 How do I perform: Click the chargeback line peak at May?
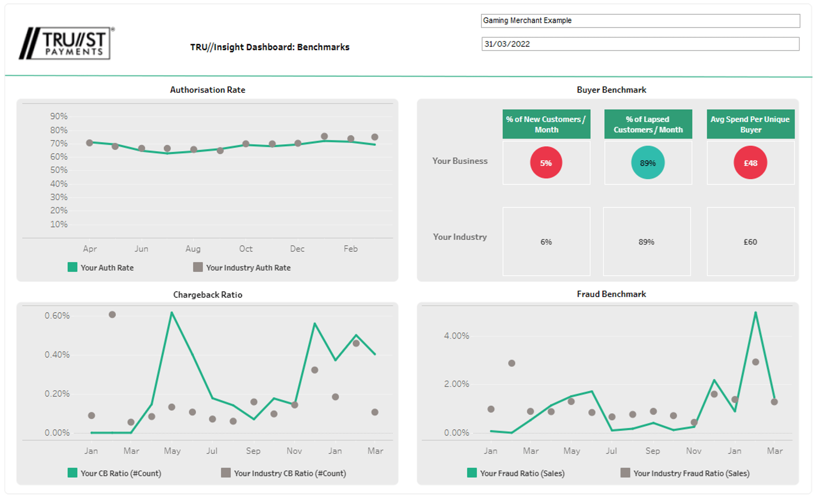point(172,313)
